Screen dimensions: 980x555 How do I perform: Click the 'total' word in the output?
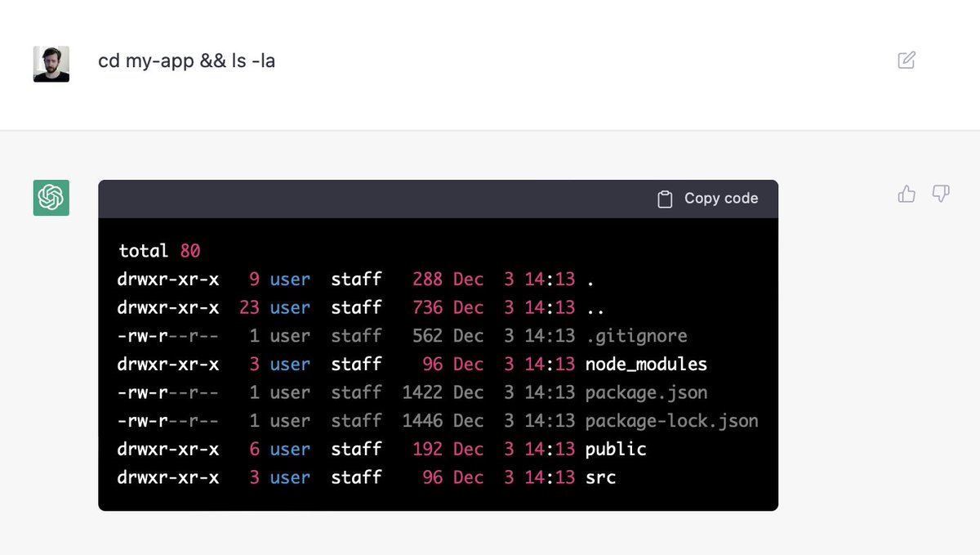[144, 251]
